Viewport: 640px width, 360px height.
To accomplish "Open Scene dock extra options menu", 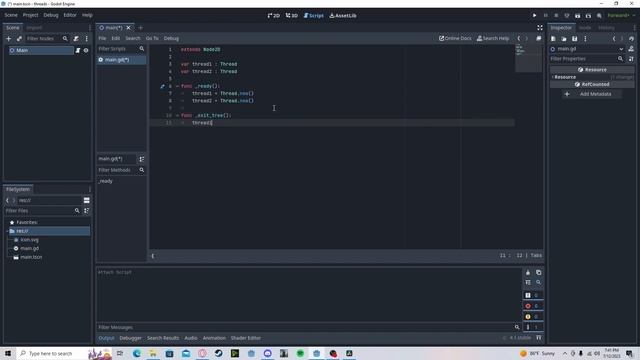I will pos(87,38).
